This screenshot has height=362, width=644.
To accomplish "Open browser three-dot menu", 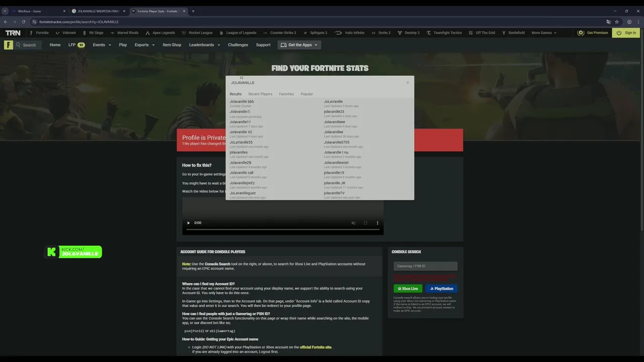I will (x=638, y=22).
